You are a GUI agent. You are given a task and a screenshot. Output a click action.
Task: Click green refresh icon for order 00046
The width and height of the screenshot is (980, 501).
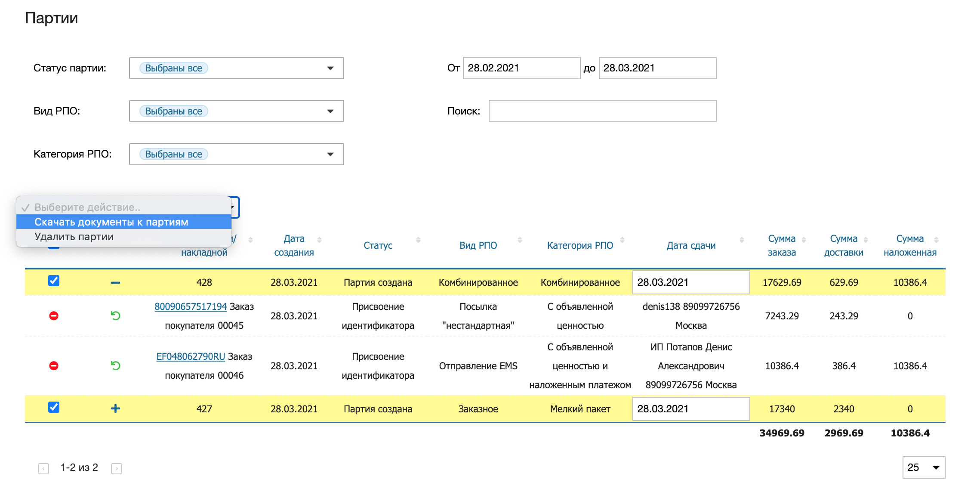(115, 366)
